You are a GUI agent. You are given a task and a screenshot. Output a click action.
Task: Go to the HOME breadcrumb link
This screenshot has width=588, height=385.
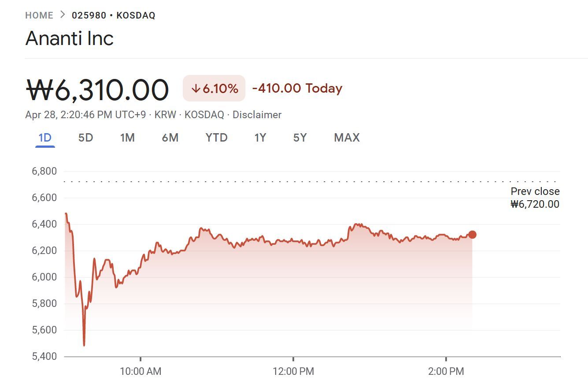[39, 15]
